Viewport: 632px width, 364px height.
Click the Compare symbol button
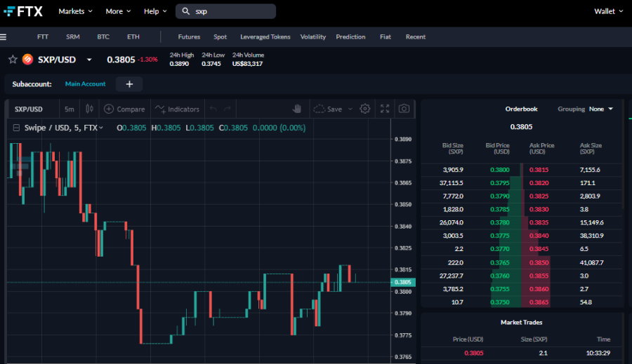pos(124,109)
